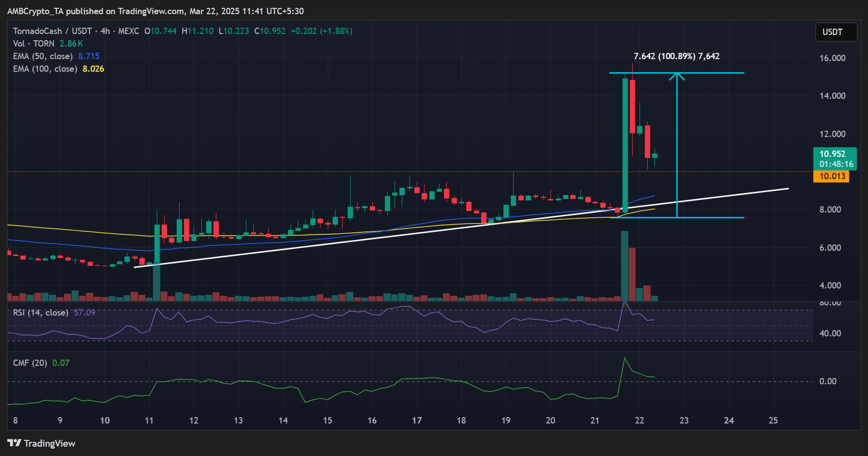Click the 16.000 price axis level
This screenshot has width=868, height=456.
point(832,58)
